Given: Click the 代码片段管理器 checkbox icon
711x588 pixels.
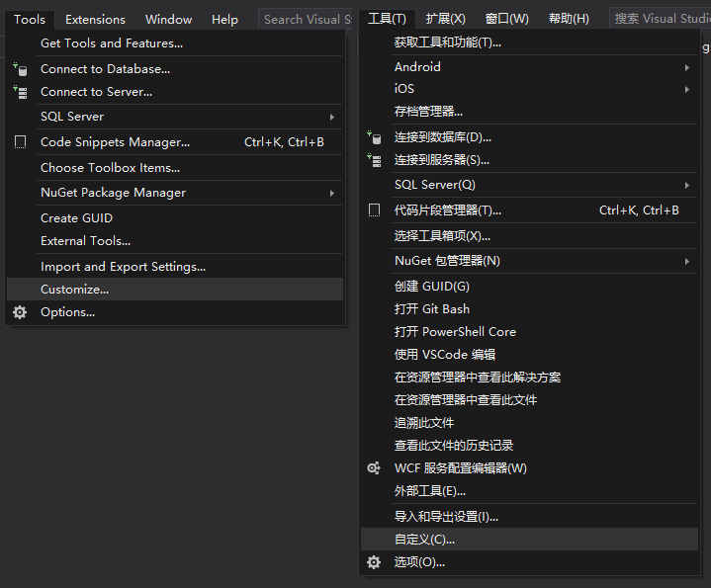Looking at the screenshot, I should (x=374, y=210).
